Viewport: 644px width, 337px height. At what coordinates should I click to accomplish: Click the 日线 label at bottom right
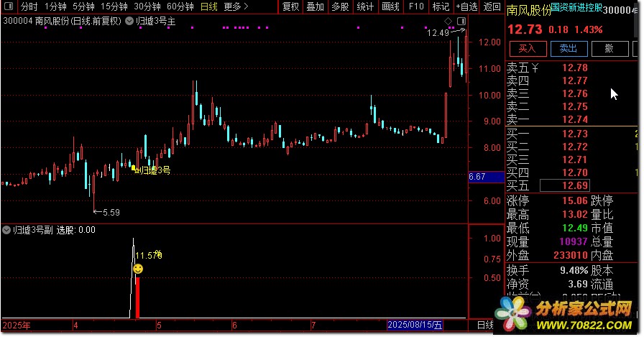(485, 326)
